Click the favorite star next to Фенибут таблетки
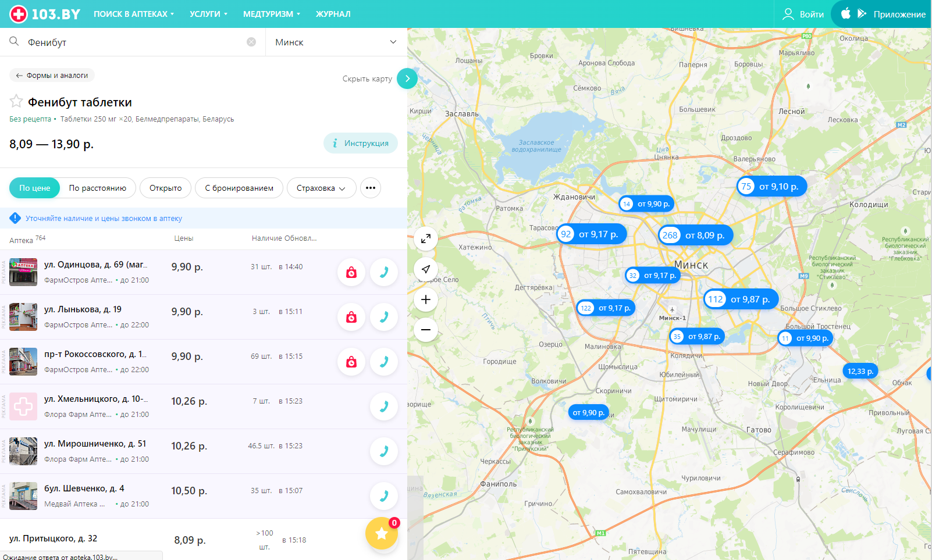Image resolution: width=932 pixels, height=560 pixels. pyautogui.click(x=16, y=102)
